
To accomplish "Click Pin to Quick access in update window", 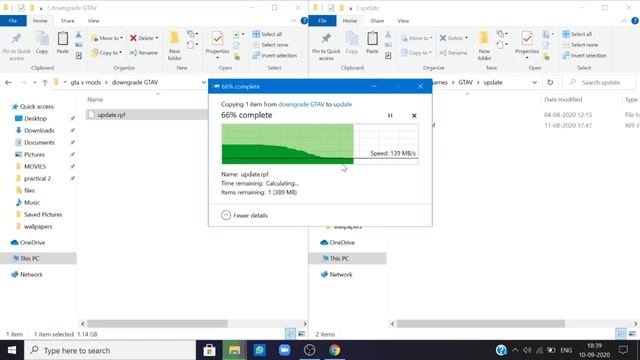I will pos(326,47).
